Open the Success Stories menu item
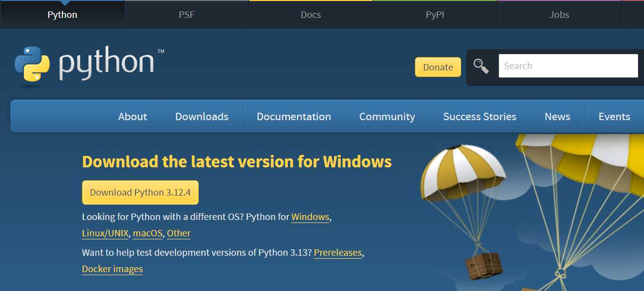Viewport: 644px width, 291px height. [x=480, y=117]
